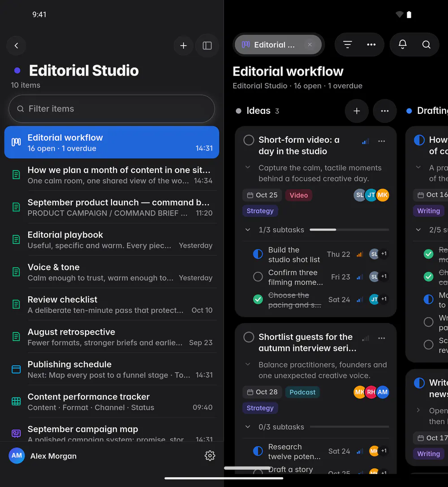Screen dimensions: 448x487
Task: Click the Ideas column title
Action: pos(258,111)
